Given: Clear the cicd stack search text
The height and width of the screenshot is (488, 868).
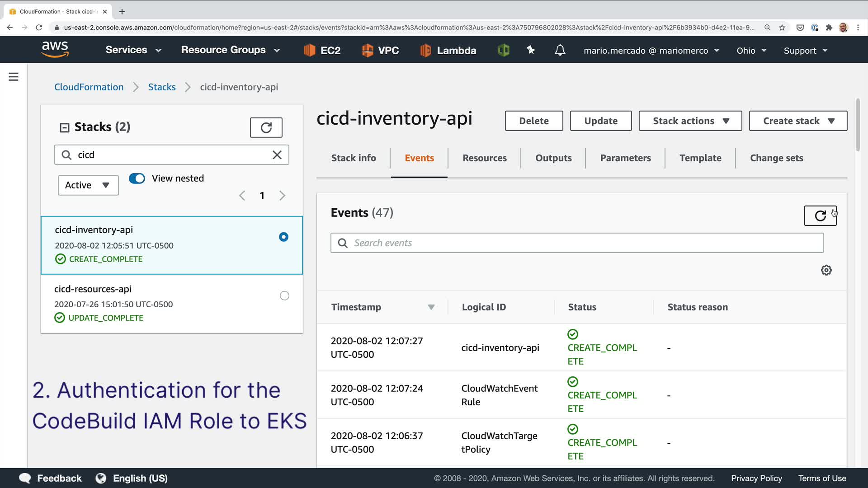Looking at the screenshot, I should pyautogui.click(x=277, y=155).
